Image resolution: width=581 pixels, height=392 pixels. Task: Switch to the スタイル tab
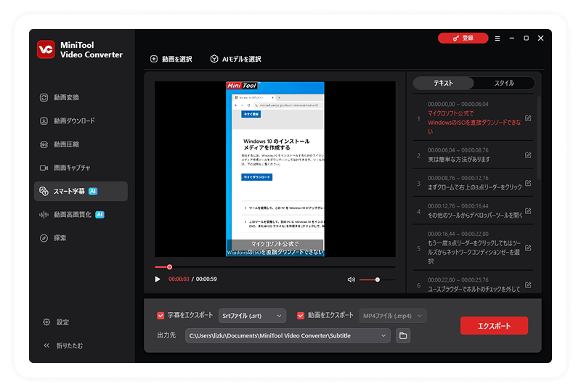(x=504, y=83)
